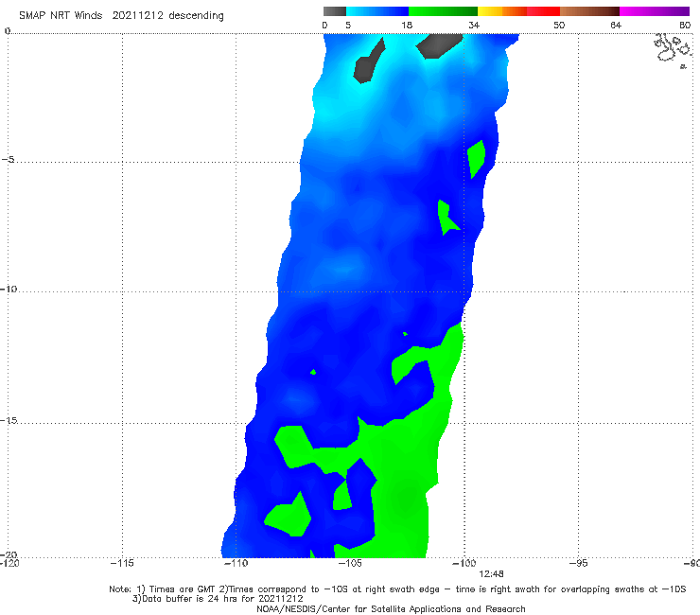Click the 'Times are GMT' note line

(397, 589)
